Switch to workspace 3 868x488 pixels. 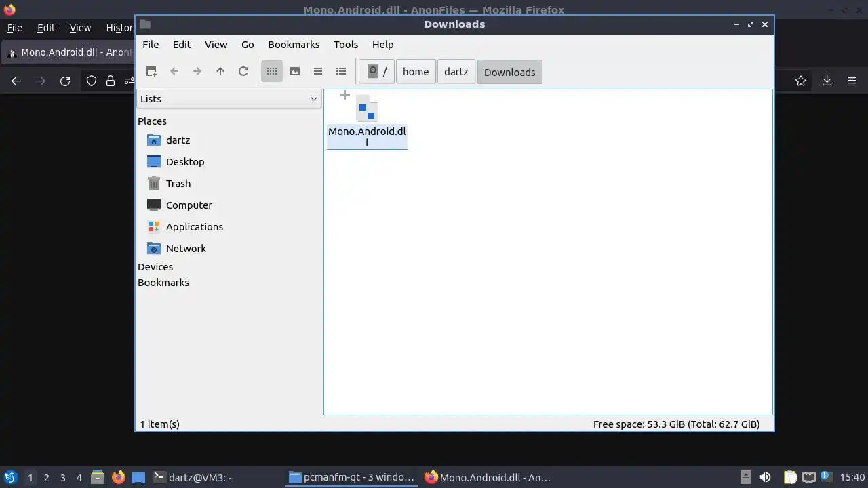[62, 477]
